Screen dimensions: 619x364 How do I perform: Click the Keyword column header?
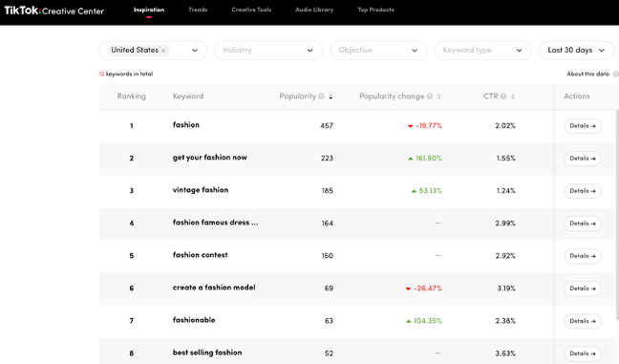[x=188, y=96]
